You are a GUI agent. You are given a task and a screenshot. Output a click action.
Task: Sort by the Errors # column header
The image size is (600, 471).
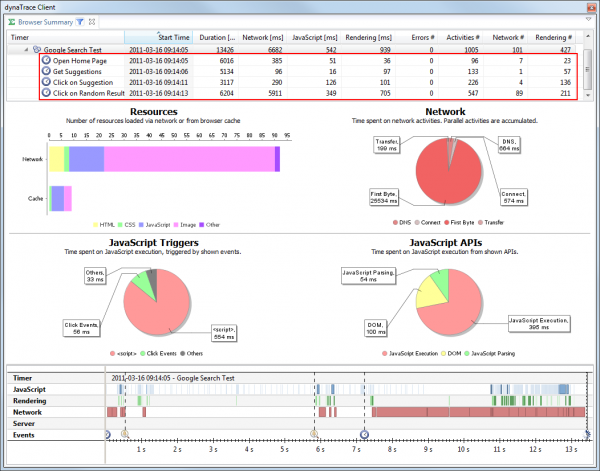[x=417, y=37]
